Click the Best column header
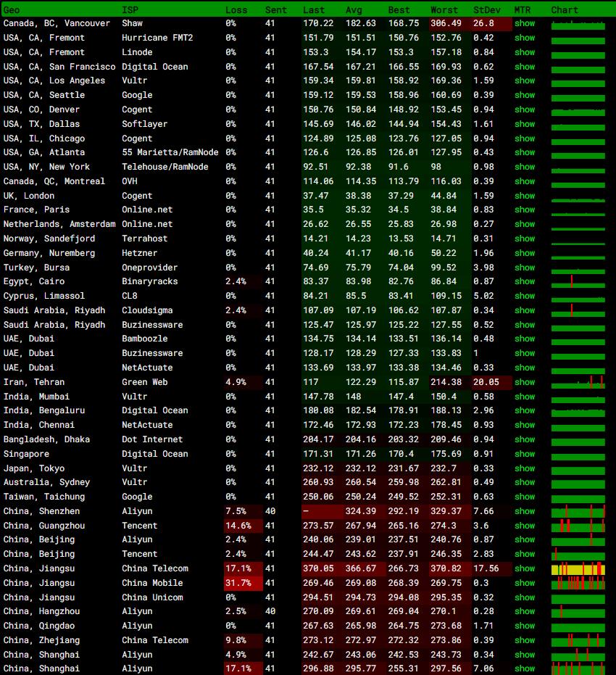Image resolution: width=616 pixels, height=675 pixels. coord(399,10)
